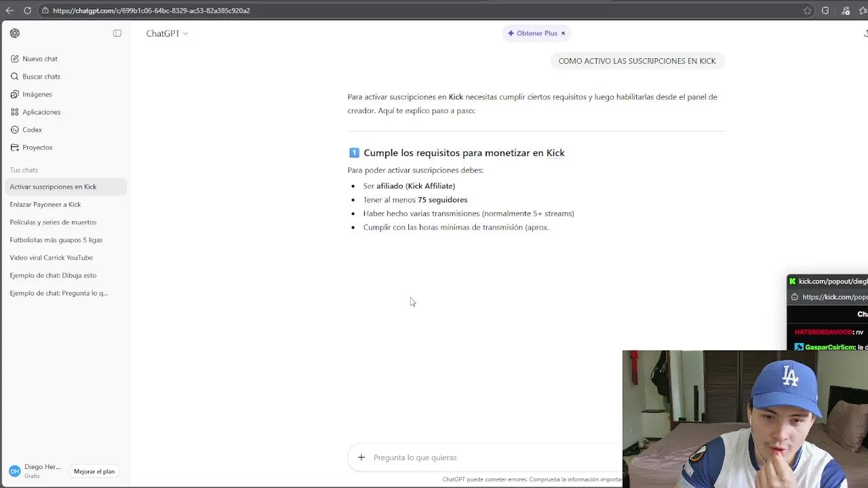868x488 pixels.
Task: Click the 'ChatGPT puede cometer errores' disclaimer
Action: (532, 479)
